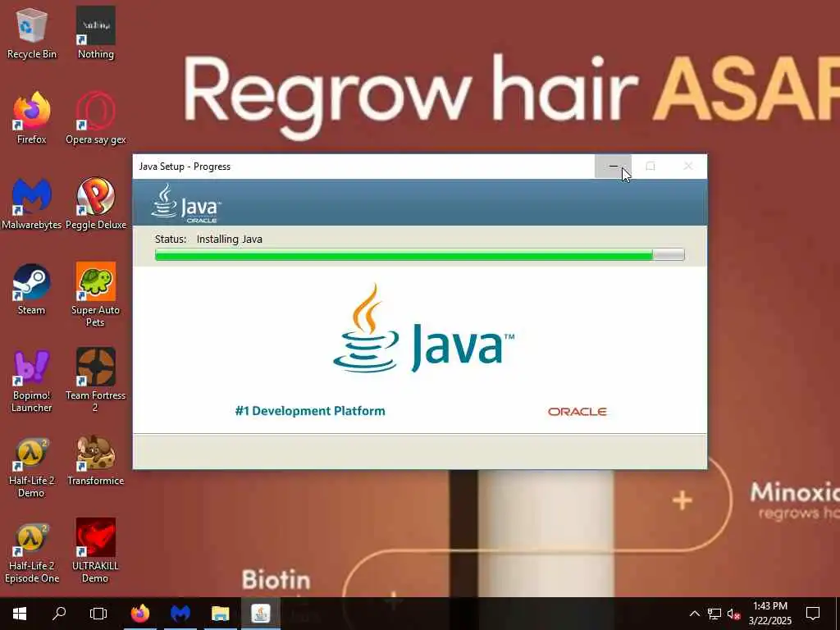Image resolution: width=840 pixels, height=630 pixels.
Task: Click the '#1 Development Platform' text
Action: (x=310, y=411)
